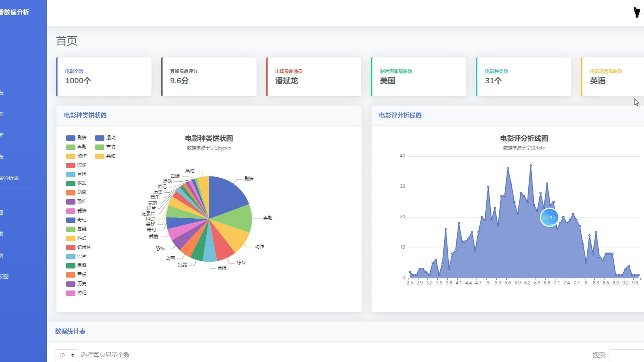Click x-axis label 6.8 on line chart
Image resolution: width=644 pixels, height=362 pixels.
[547, 283]
